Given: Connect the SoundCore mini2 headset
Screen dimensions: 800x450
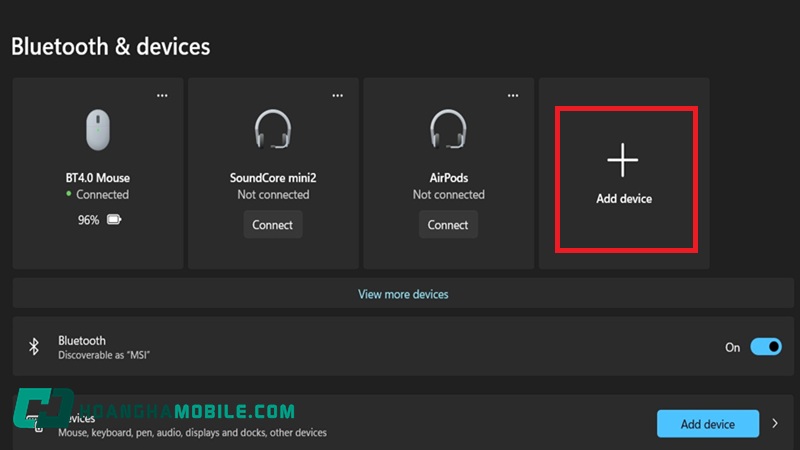Looking at the screenshot, I should coord(273,225).
